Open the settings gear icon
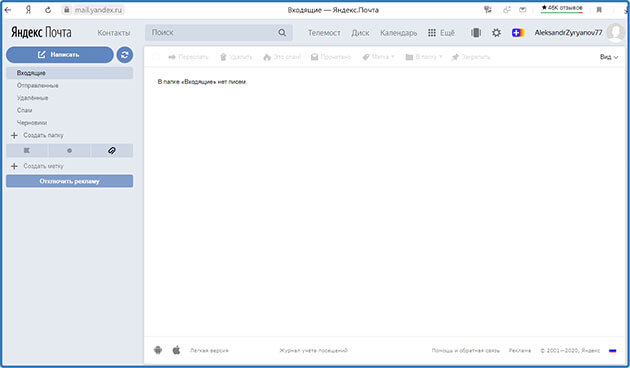 [496, 33]
